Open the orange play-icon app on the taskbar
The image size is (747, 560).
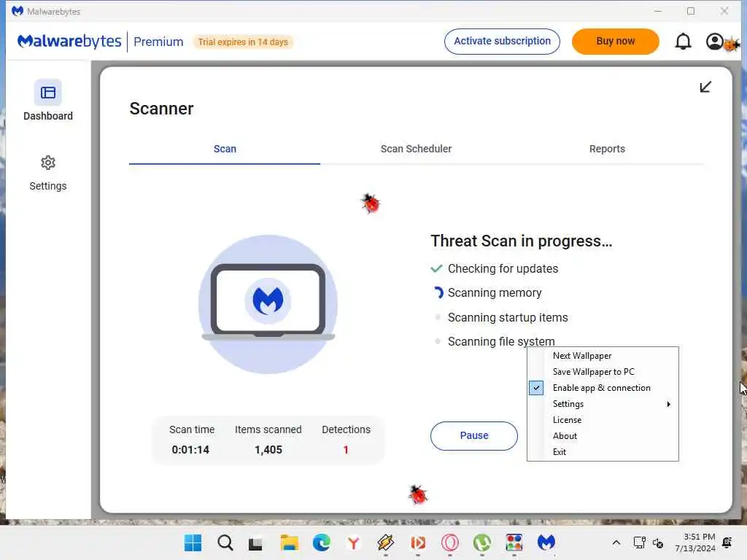[418, 542]
